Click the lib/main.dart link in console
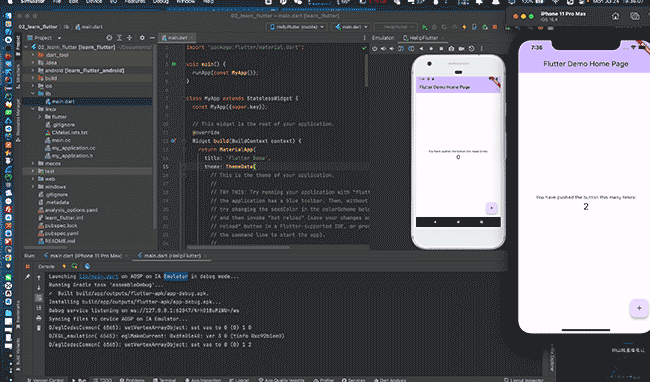 [x=99, y=276]
